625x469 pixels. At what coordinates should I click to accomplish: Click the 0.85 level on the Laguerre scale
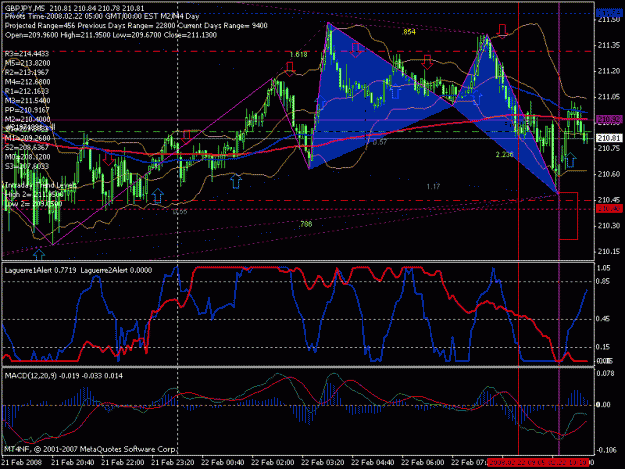tap(603, 282)
